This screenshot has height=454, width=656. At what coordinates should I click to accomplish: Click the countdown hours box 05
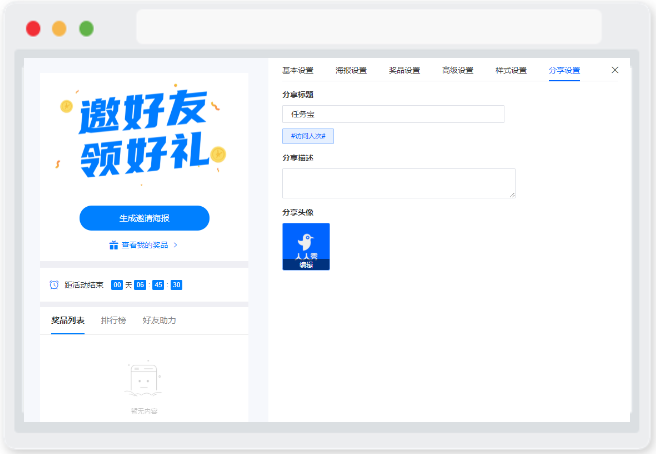(140, 285)
